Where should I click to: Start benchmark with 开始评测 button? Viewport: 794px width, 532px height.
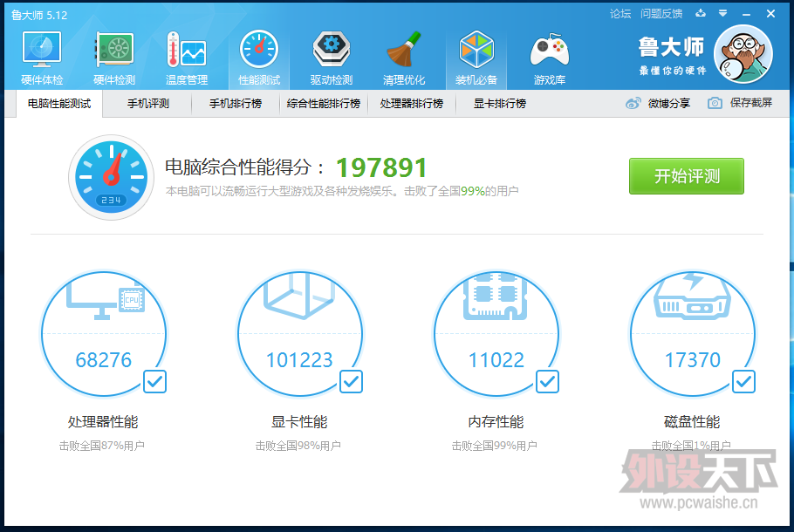pos(687,176)
